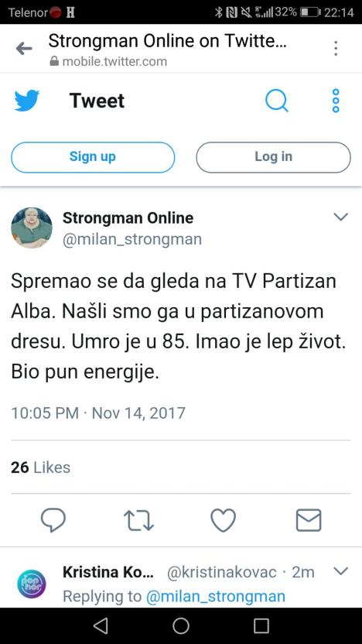Click the reply speech bubble icon
Viewport: 362px width, 644px height.
click(53, 520)
